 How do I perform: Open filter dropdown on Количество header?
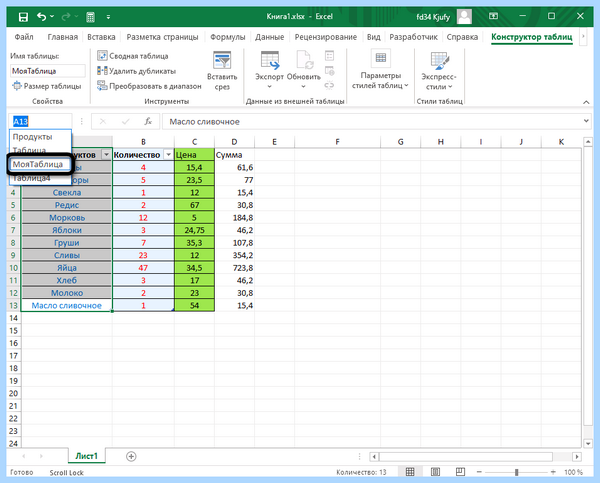tap(168, 155)
